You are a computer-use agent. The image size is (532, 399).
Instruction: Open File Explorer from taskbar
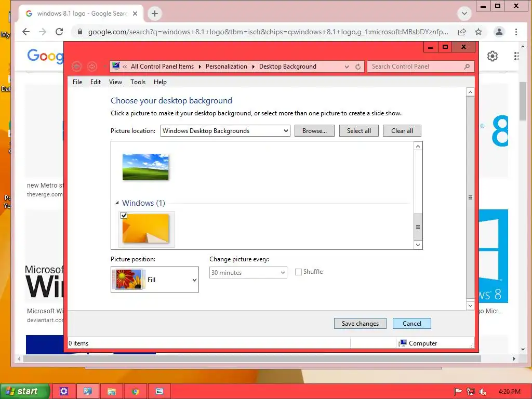[112, 391]
